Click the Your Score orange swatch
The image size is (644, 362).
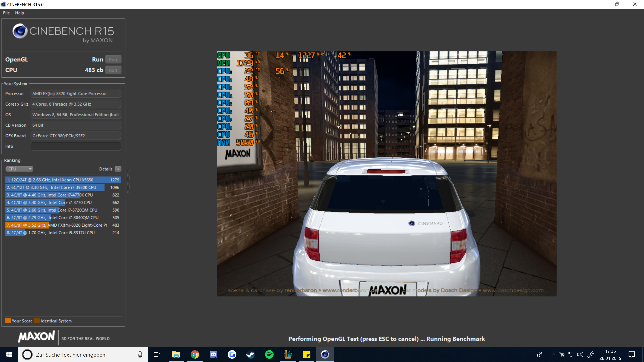click(x=8, y=321)
